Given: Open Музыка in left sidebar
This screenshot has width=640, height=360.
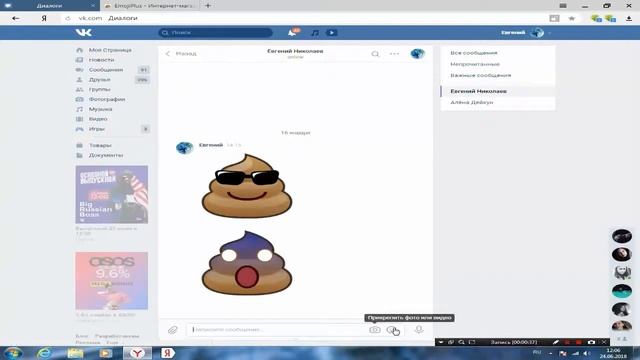Looking at the screenshot, I should click(100, 109).
